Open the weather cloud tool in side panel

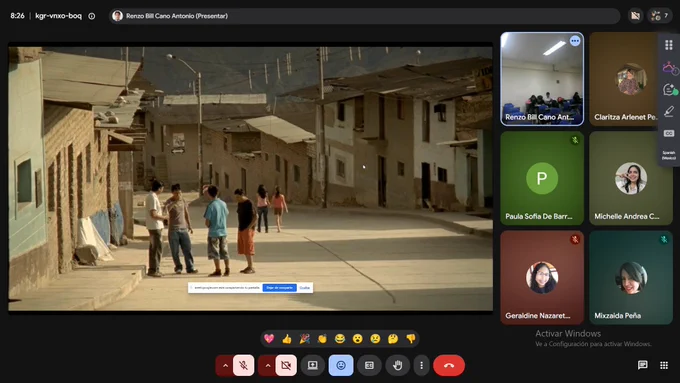click(x=669, y=68)
